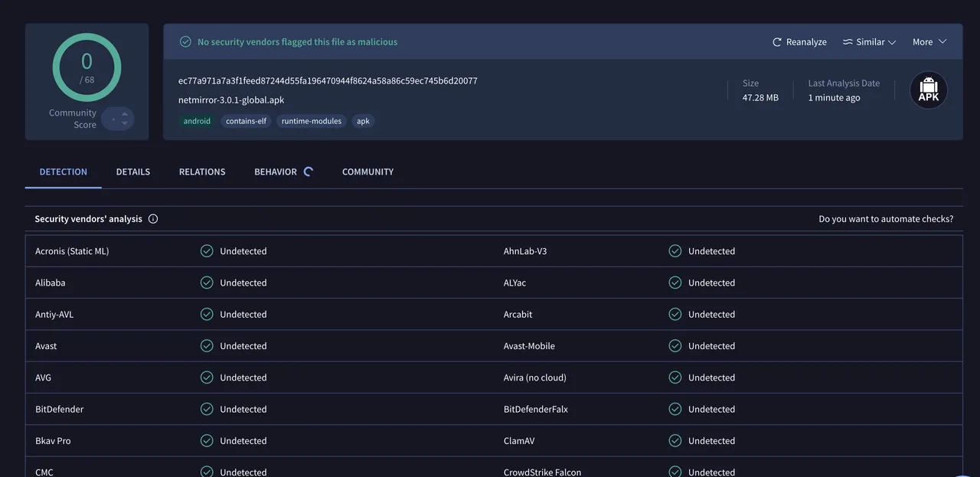Click the Android APK file type icon

click(x=929, y=90)
